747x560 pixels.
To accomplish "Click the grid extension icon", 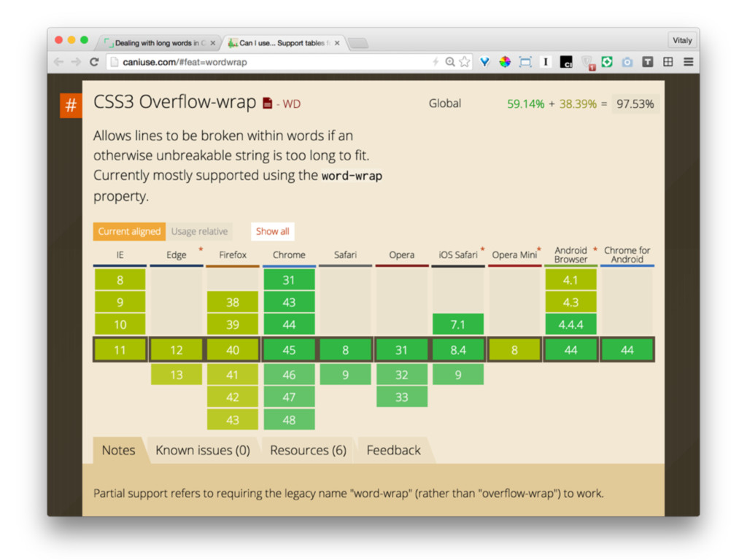I will 668,62.
